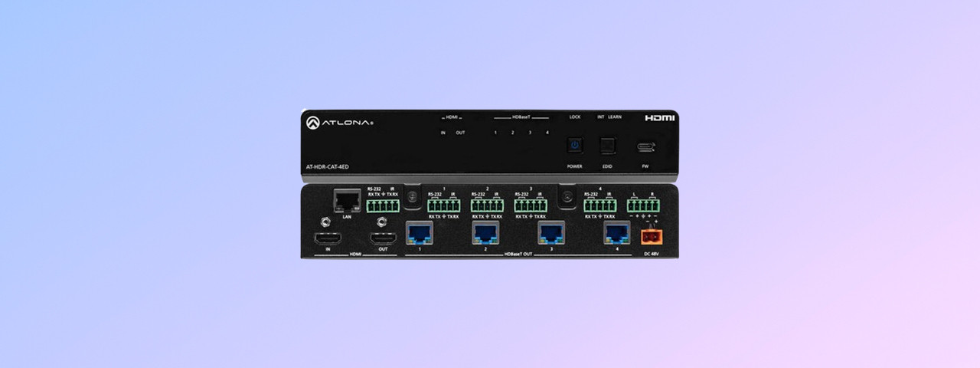
Task: Click the HDMI OUT port
Action: pyautogui.click(x=382, y=238)
